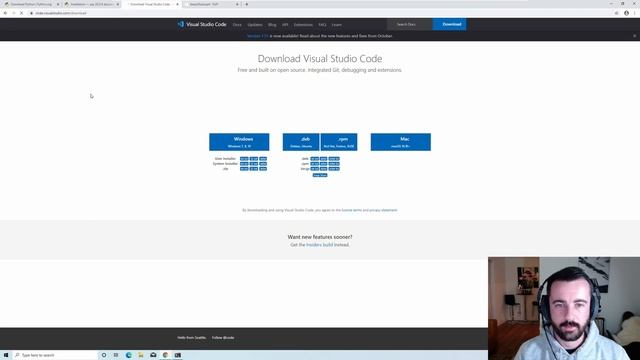Select last System Installer architecture option
Image resolution: width=640 pixels, height=360 pixels.
coord(263,164)
